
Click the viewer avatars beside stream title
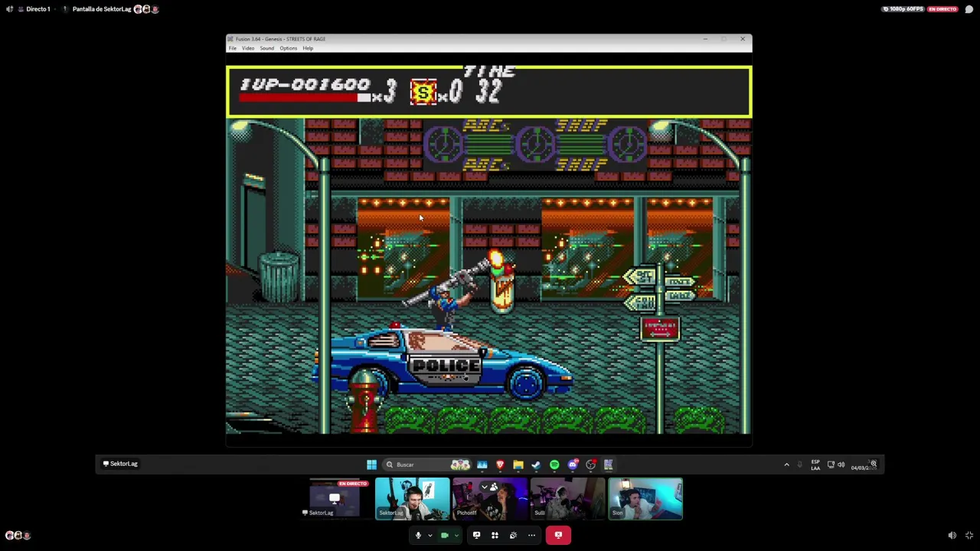(146, 9)
